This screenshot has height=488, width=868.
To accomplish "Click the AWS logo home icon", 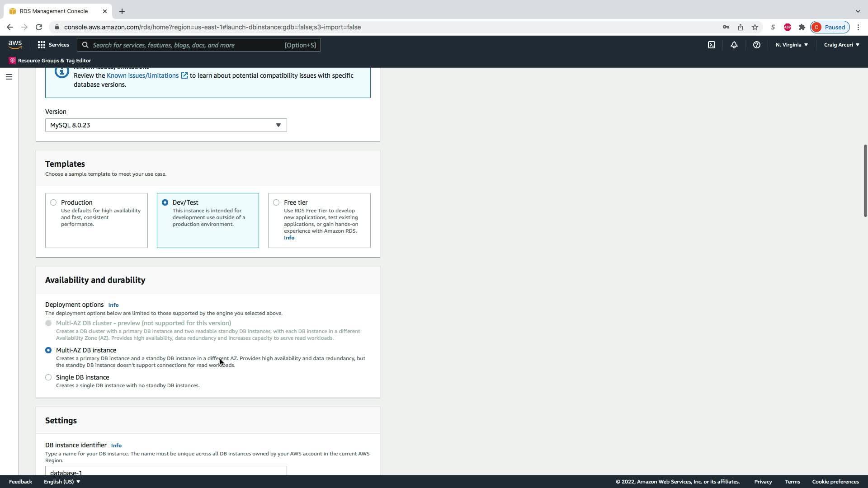I will tap(15, 44).
